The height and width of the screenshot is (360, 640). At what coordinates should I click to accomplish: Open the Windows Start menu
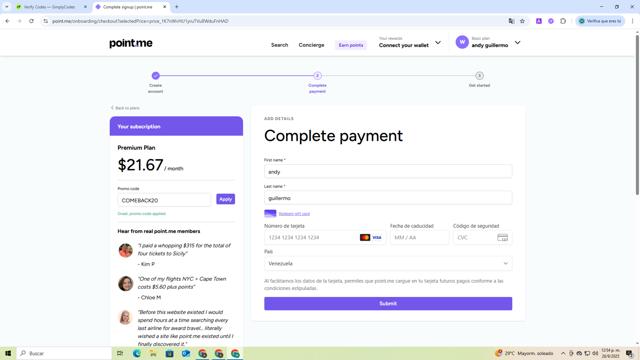tap(8, 353)
